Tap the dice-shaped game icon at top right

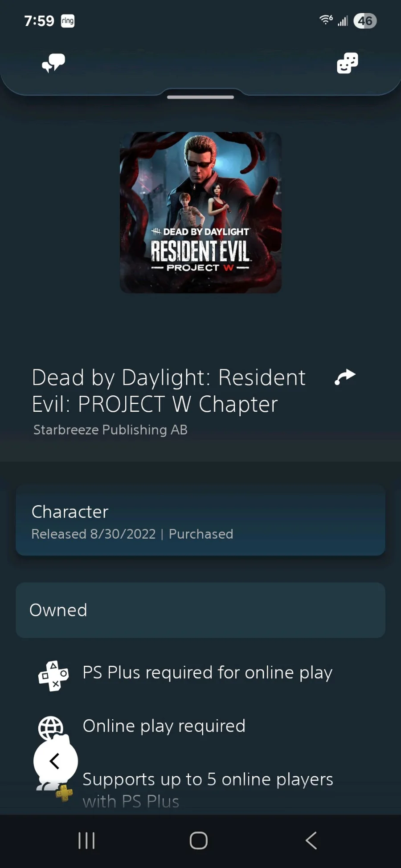coord(348,63)
